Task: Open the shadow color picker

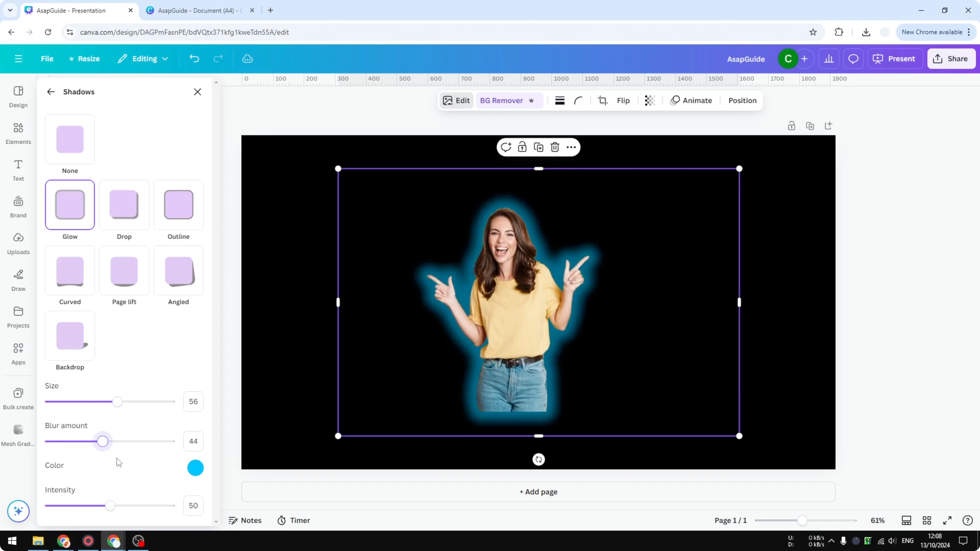Action: click(195, 468)
